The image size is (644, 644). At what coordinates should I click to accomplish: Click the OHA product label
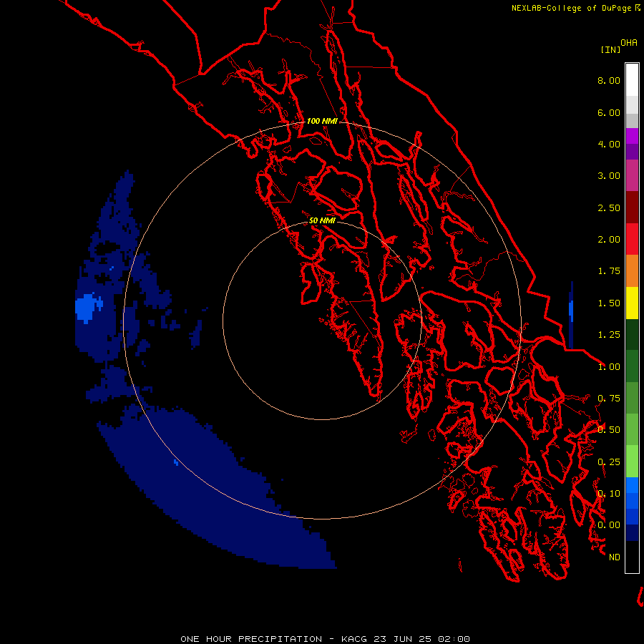pyautogui.click(x=629, y=43)
